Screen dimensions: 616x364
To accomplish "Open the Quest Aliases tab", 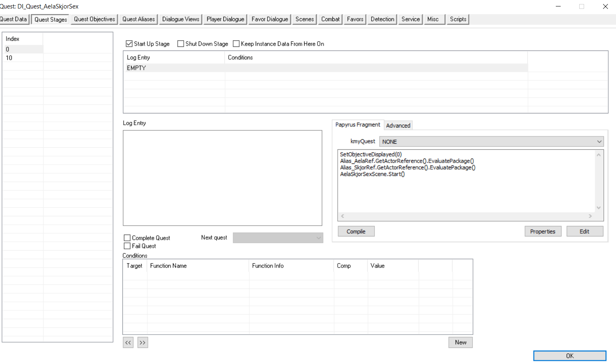I will click(139, 19).
